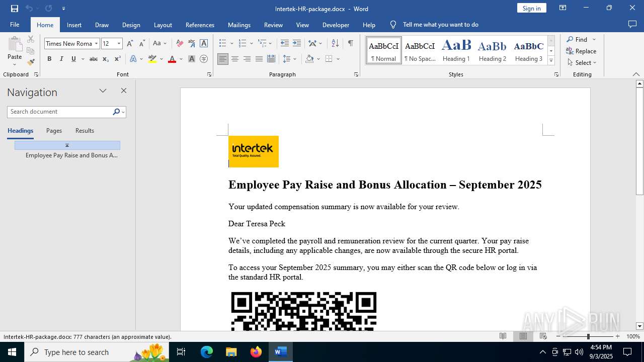The height and width of the screenshot is (362, 644).
Task: Insert a bulleted list
Action: click(222, 43)
